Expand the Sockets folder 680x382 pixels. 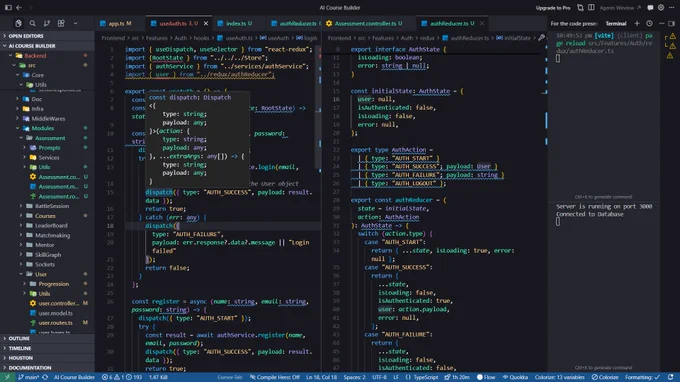pos(47,264)
